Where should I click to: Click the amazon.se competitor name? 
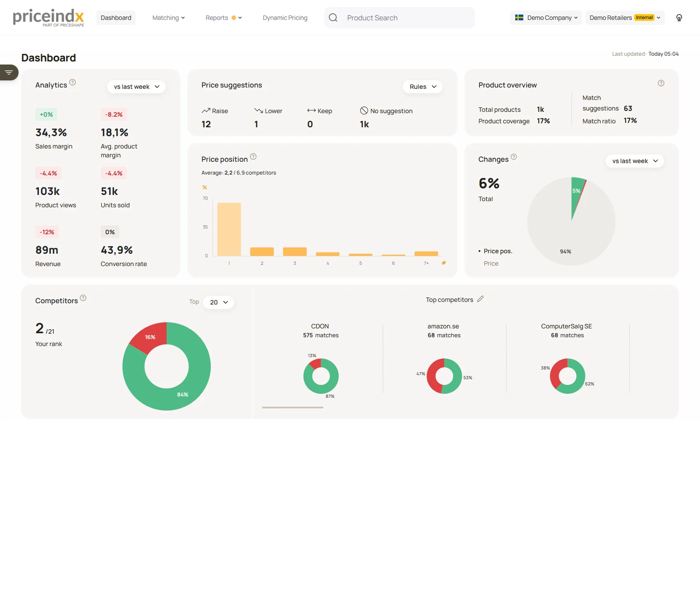tap(443, 326)
